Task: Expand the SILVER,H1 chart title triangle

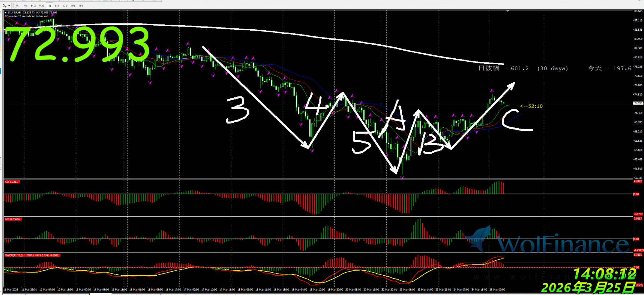Action: coord(6,12)
